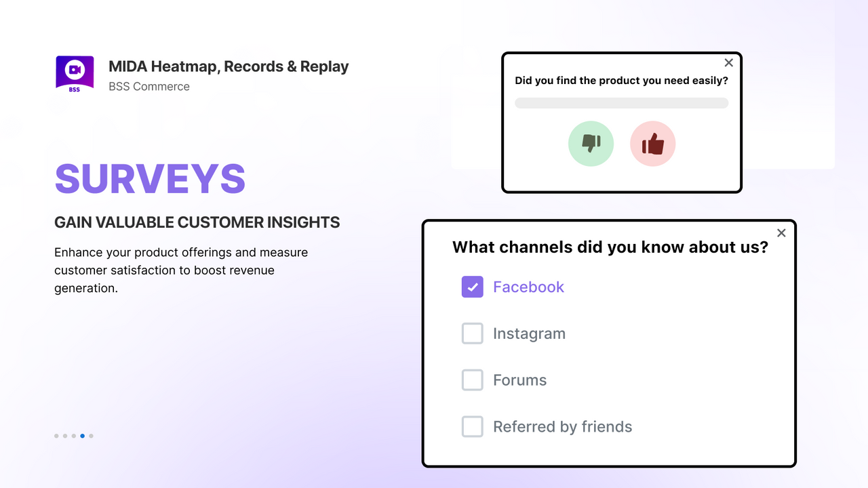Uncheck the Facebook checkbox
The height and width of the screenshot is (488, 868).
pyautogui.click(x=473, y=287)
